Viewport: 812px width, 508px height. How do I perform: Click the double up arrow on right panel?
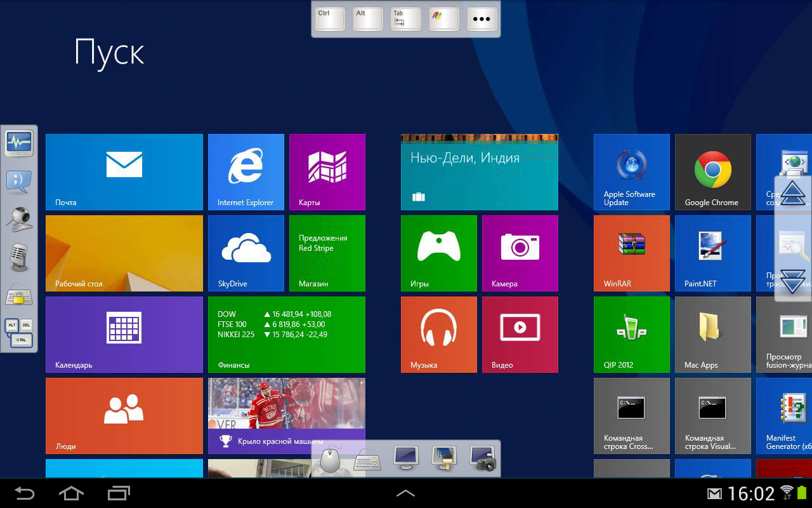click(x=793, y=193)
